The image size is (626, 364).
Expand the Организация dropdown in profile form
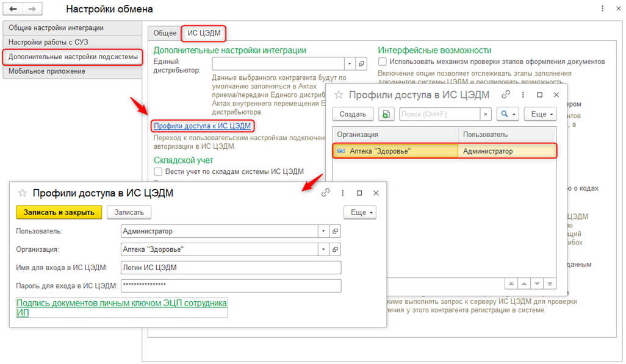click(323, 249)
